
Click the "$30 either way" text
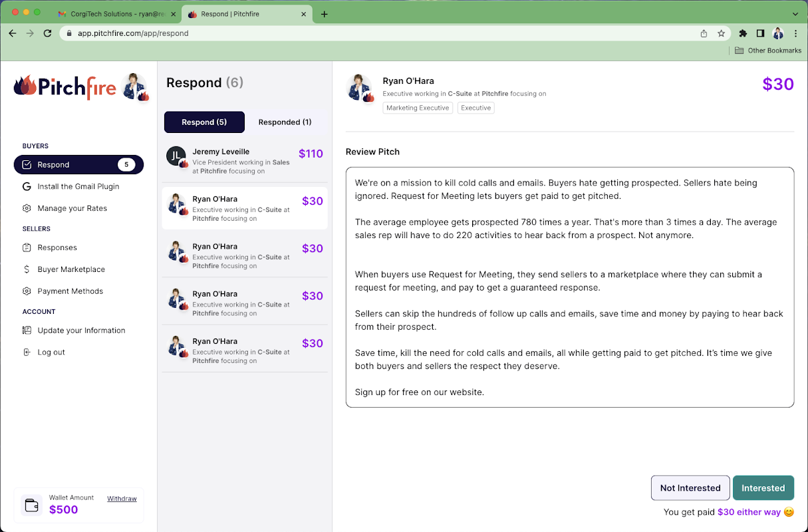click(749, 512)
